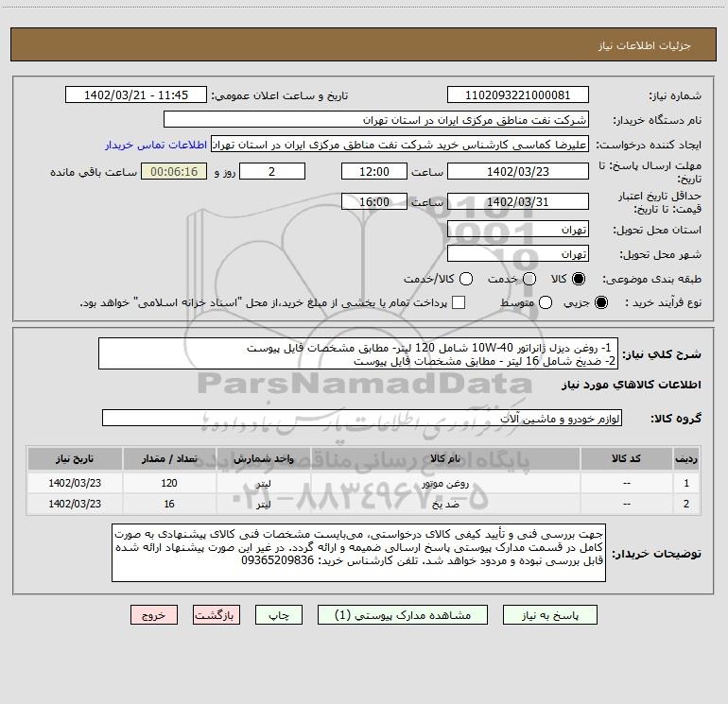Click the date cell in ضد یخ row
This screenshot has width=728, height=704.
coord(75,504)
